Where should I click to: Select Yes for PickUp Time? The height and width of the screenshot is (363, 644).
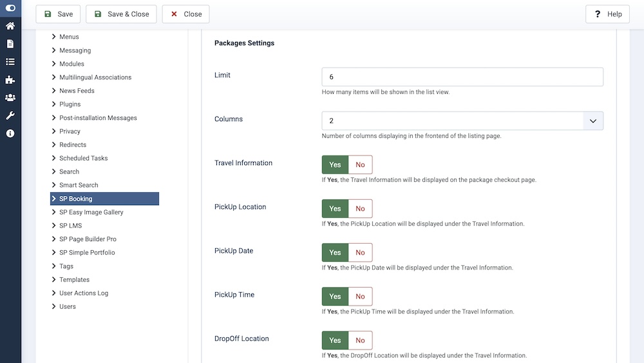point(335,297)
